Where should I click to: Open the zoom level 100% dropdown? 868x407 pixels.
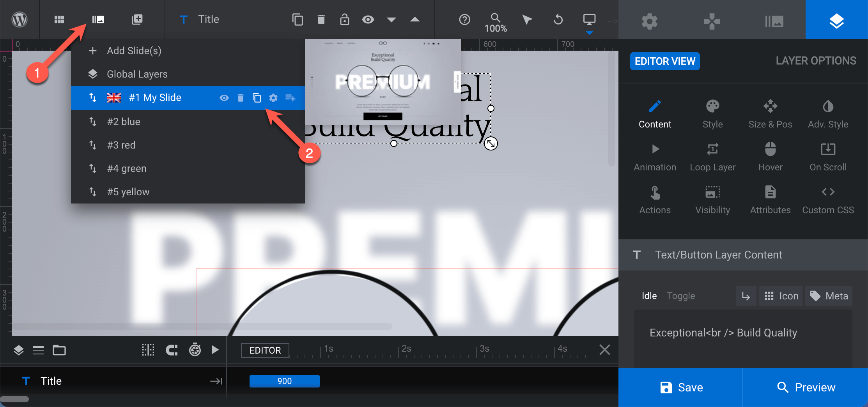click(495, 22)
